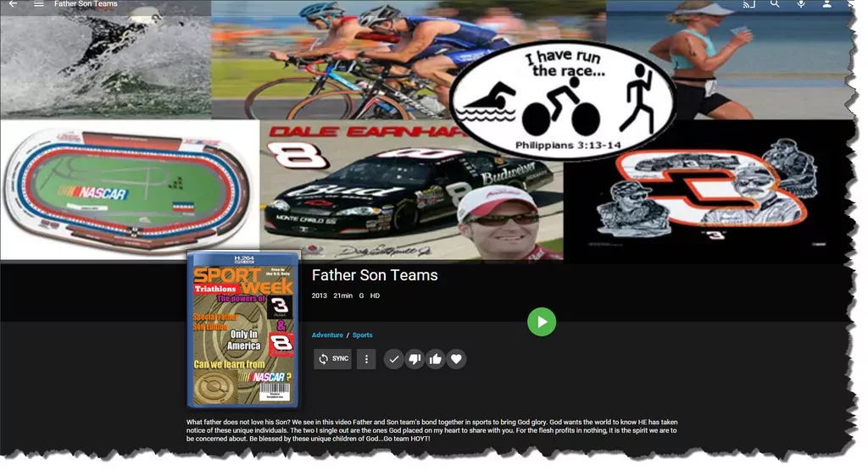Open the Sports genre link
868x470 pixels.
tap(362, 335)
